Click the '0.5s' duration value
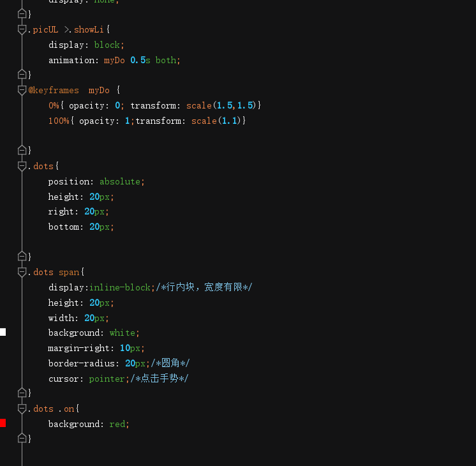The width and height of the screenshot is (476, 466). coord(140,60)
